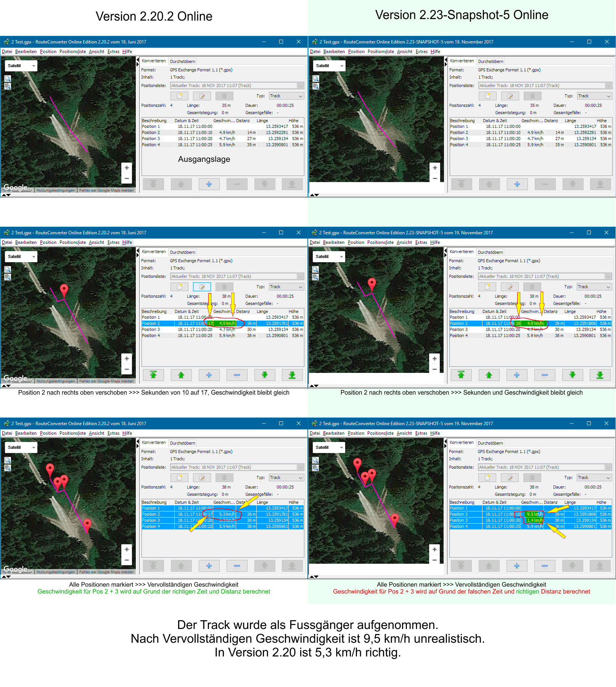Expand Positionsliste combo box, one-marker 2.20.2 window

301,276
